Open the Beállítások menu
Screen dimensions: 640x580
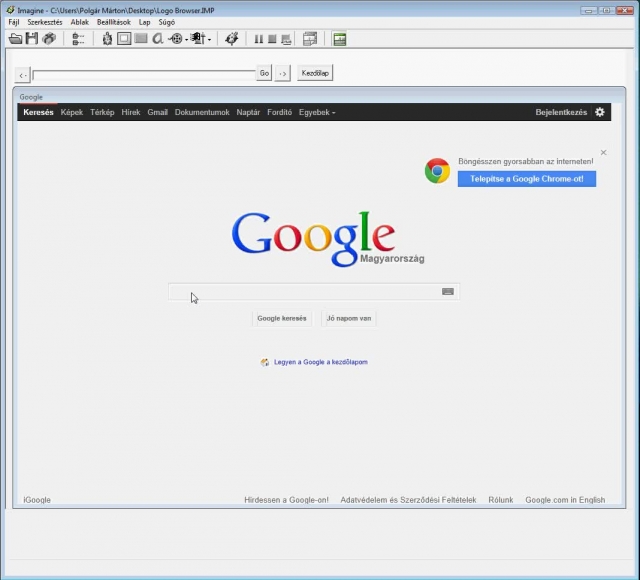(x=114, y=22)
